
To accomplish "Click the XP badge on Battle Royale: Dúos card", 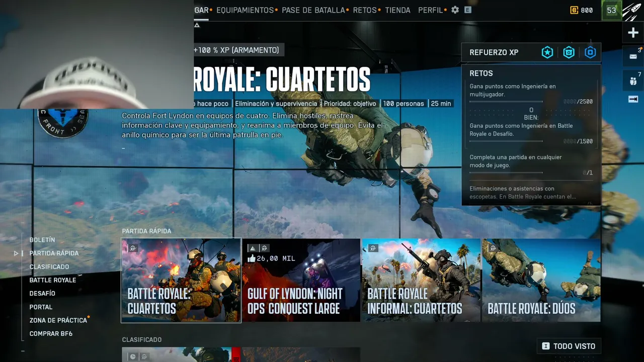I will coord(493,248).
